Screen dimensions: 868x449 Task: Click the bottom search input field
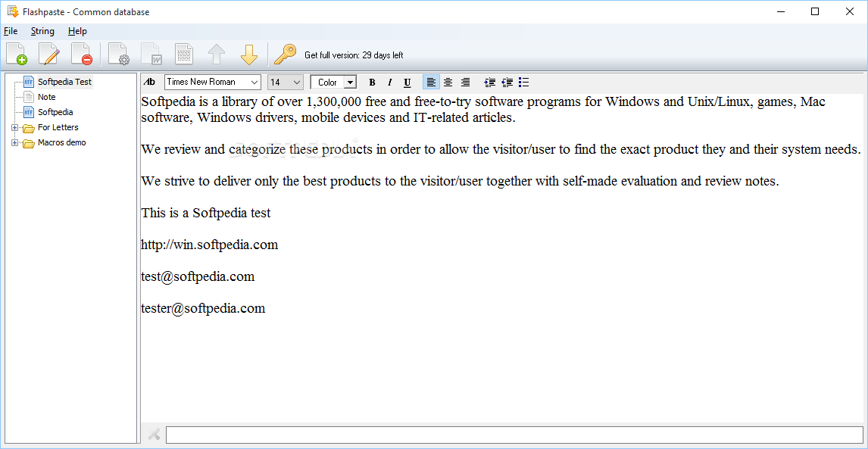514,435
